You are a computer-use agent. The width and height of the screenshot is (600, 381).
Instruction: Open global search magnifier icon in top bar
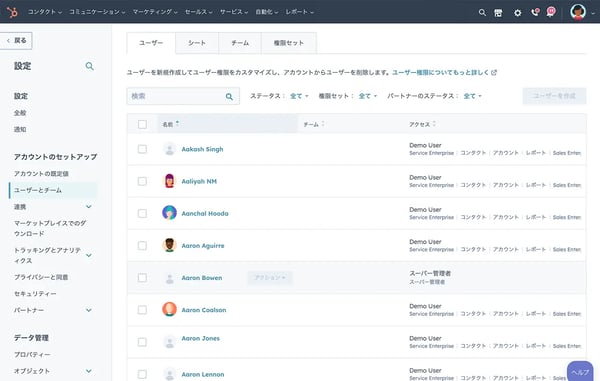click(x=482, y=13)
